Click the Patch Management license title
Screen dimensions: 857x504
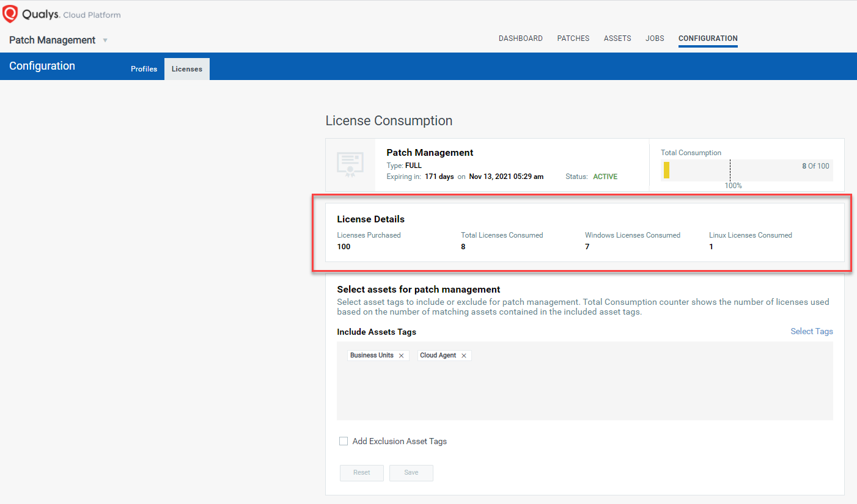click(x=430, y=153)
